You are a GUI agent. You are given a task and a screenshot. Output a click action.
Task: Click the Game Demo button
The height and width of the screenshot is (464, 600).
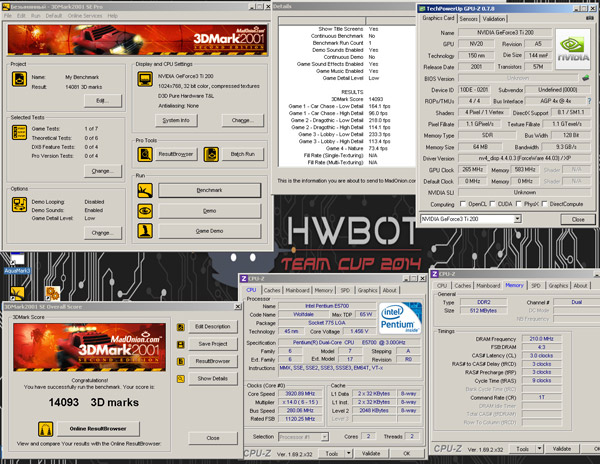(x=210, y=231)
